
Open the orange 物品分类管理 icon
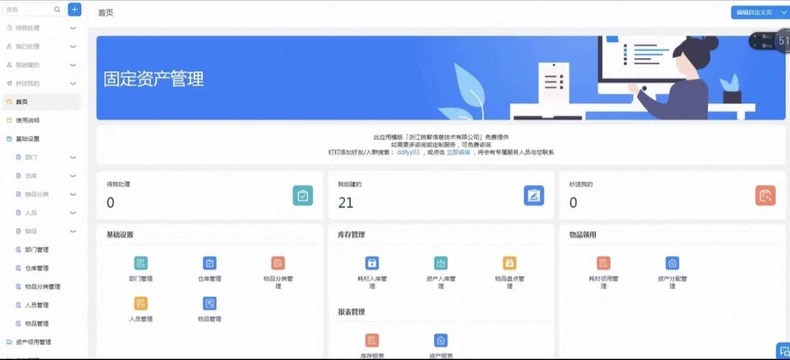point(278,263)
